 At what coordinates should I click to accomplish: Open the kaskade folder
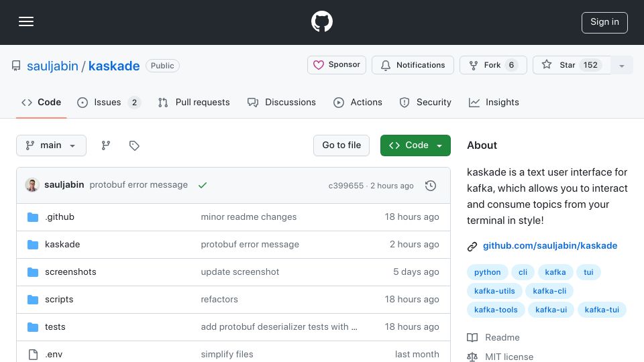pos(62,244)
